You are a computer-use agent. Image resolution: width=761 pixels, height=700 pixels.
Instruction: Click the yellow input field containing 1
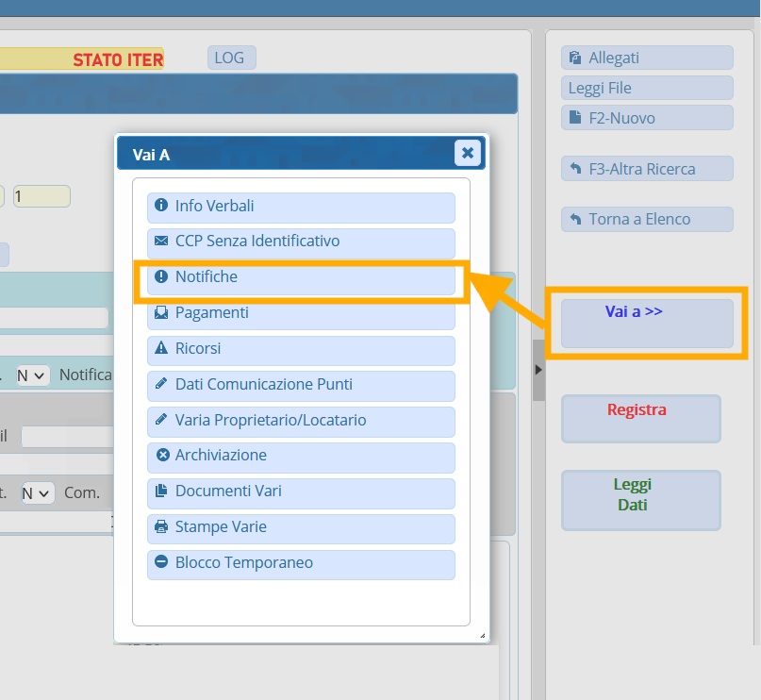[x=41, y=196]
